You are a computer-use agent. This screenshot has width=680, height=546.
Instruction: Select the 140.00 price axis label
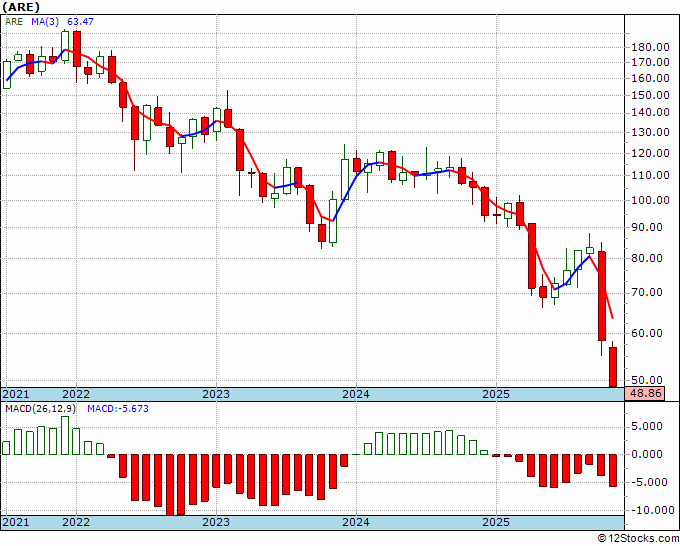(651, 113)
